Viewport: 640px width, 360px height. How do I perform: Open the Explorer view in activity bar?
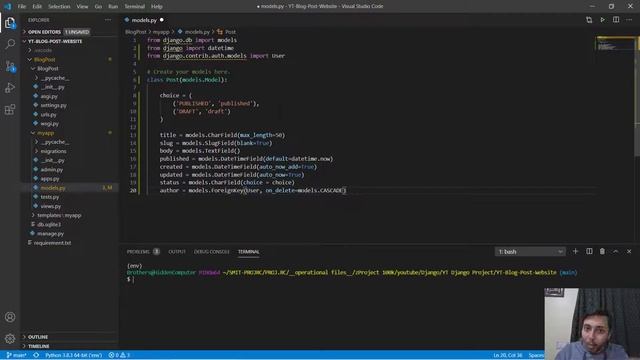point(10,23)
